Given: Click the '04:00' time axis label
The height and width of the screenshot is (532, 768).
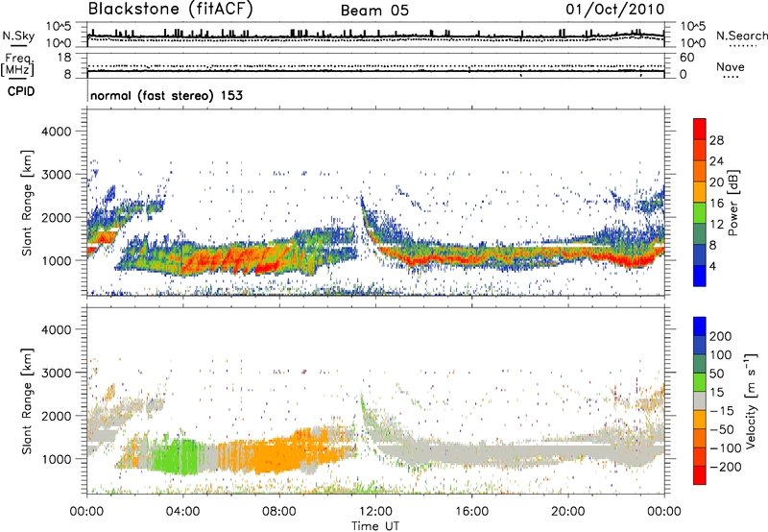Looking at the screenshot, I should (x=182, y=512).
